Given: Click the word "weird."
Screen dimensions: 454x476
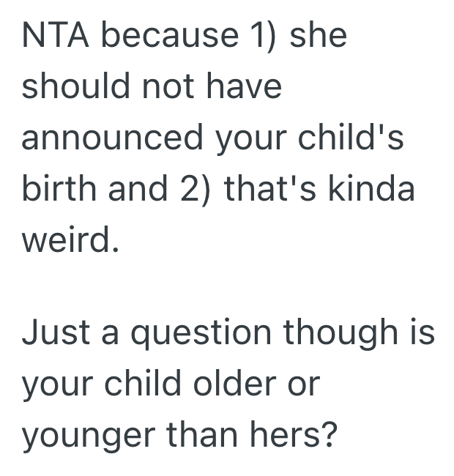Looking at the screenshot, I should [70, 239].
